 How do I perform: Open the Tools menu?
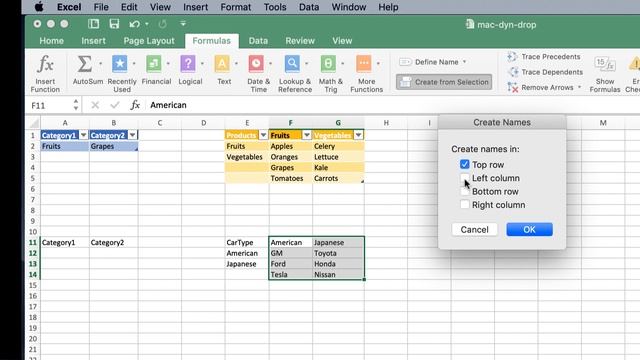(x=275, y=7)
